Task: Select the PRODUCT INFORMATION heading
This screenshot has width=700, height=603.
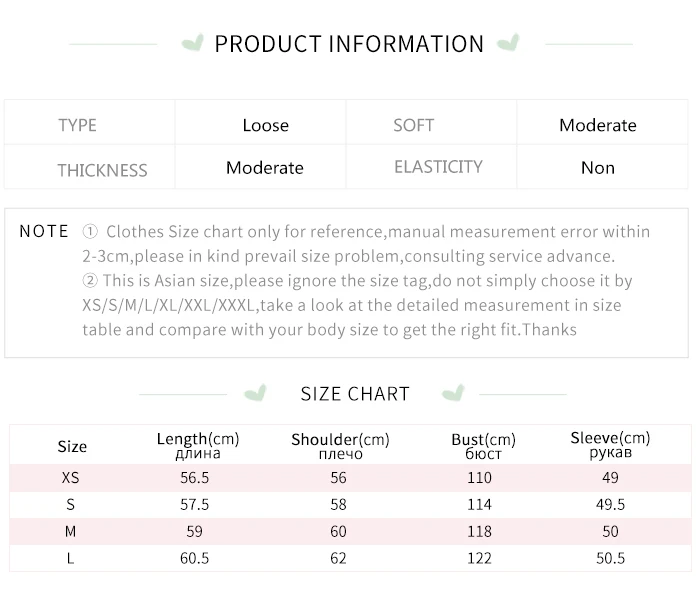Action: (349, 44)
